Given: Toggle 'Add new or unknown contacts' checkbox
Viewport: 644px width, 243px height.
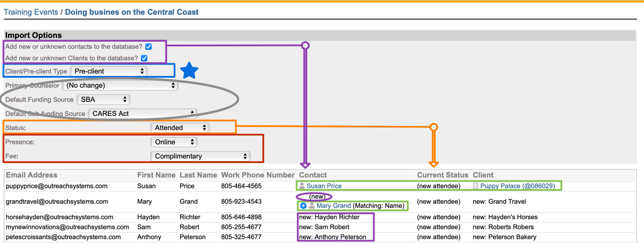Looking at the screenshot, I should tap(149, 46).
